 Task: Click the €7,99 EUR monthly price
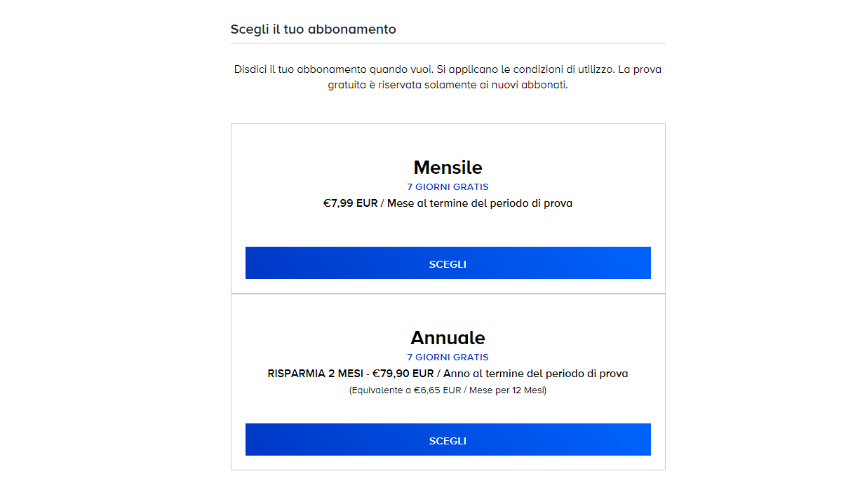point(350,204)
